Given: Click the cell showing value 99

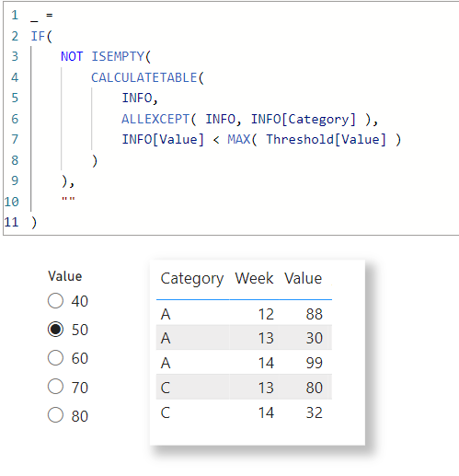Looking at the screenshot, I should click(x=314, y=363).
